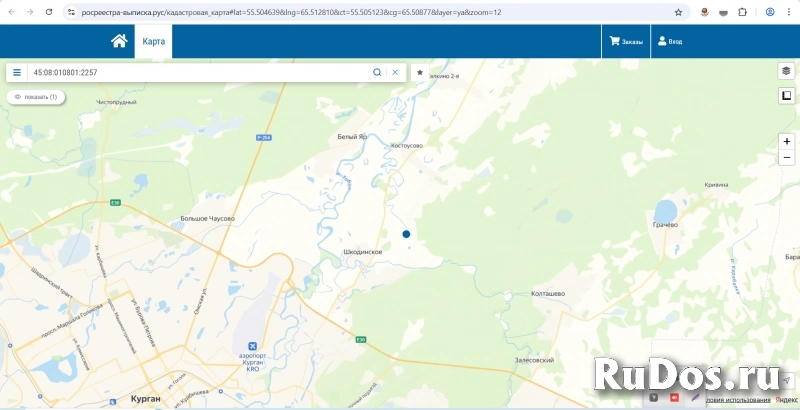Image resolution: width=800 pixels, height=410 pixels.
Task: Clear the search field with X
Action: tap(395, 73)
